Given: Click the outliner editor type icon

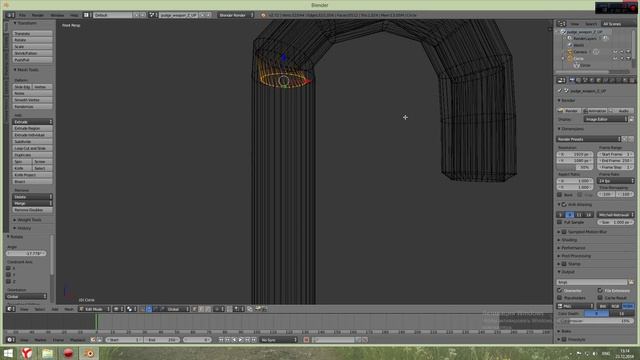Looking at the screenshot, I should [562, 24].
